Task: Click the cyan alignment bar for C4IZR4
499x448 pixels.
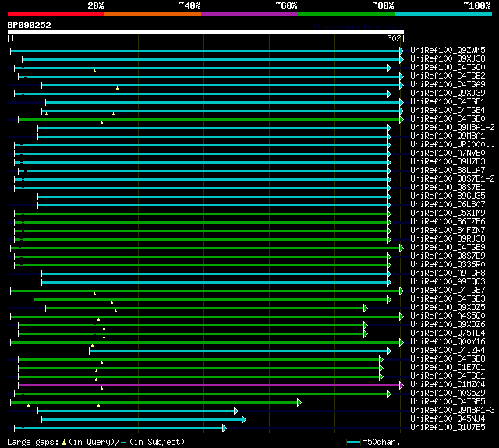Action: point(240,351)
